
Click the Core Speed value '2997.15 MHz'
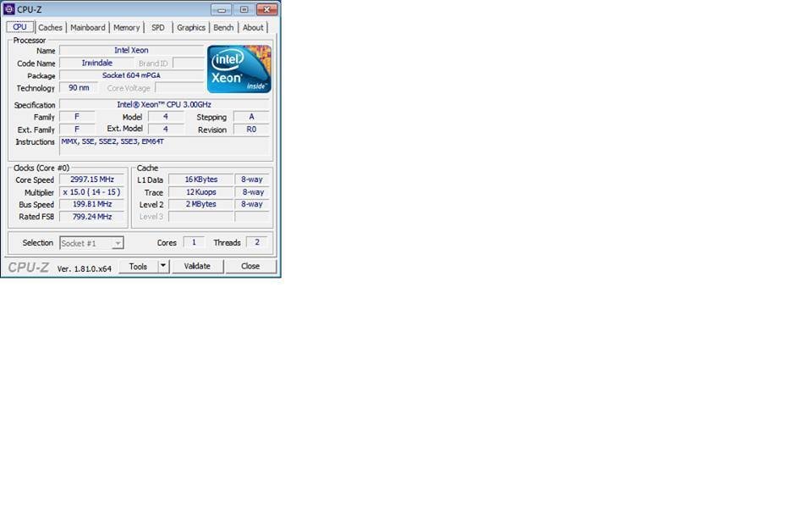92,179
